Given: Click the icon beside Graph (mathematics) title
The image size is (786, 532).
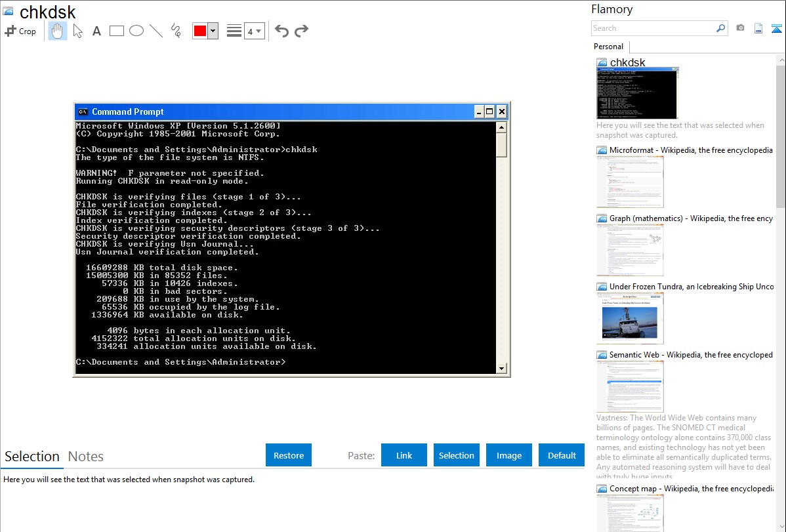Looking at the screenshot, I should 602,218.
